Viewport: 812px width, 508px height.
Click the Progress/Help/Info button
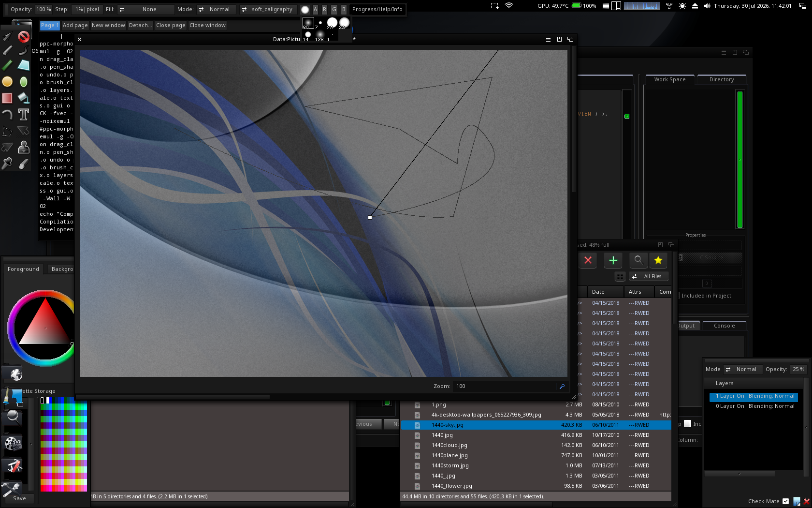pos(377,9)
